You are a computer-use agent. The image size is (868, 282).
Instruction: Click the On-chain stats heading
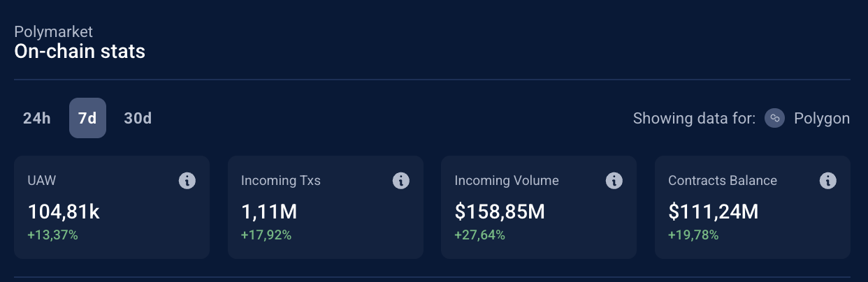[80, 51]
